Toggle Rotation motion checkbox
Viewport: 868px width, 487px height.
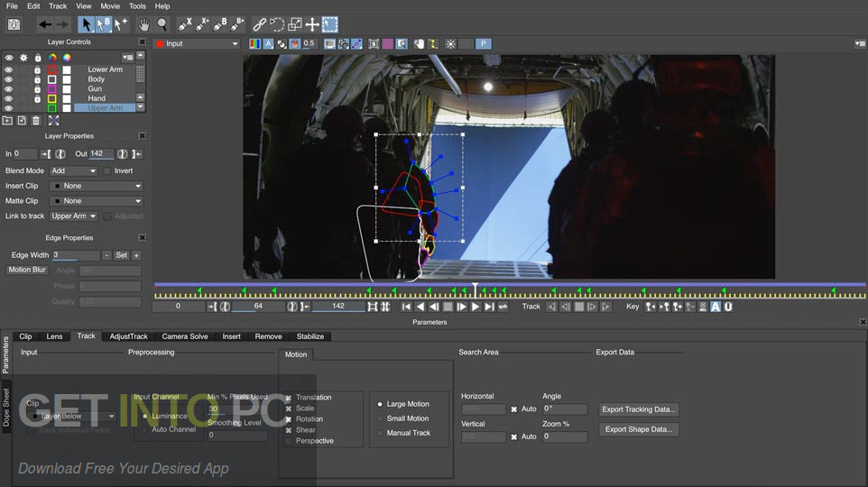click(289, 419)
